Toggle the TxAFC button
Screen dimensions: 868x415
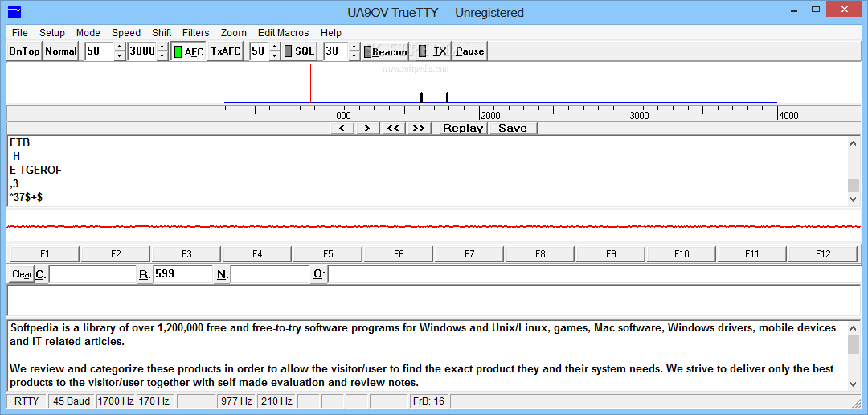point(226,51)
